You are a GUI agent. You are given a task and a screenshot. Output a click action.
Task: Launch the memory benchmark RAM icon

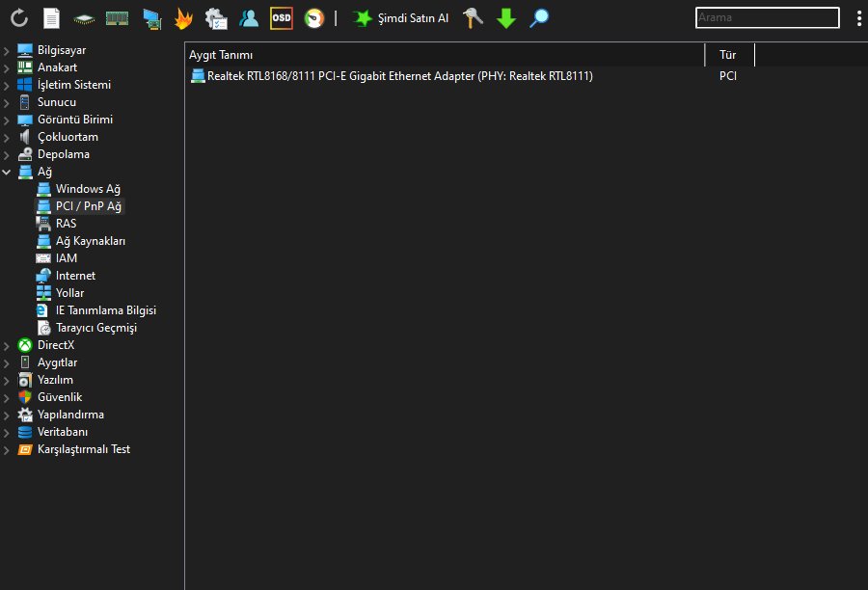[117, 17]
